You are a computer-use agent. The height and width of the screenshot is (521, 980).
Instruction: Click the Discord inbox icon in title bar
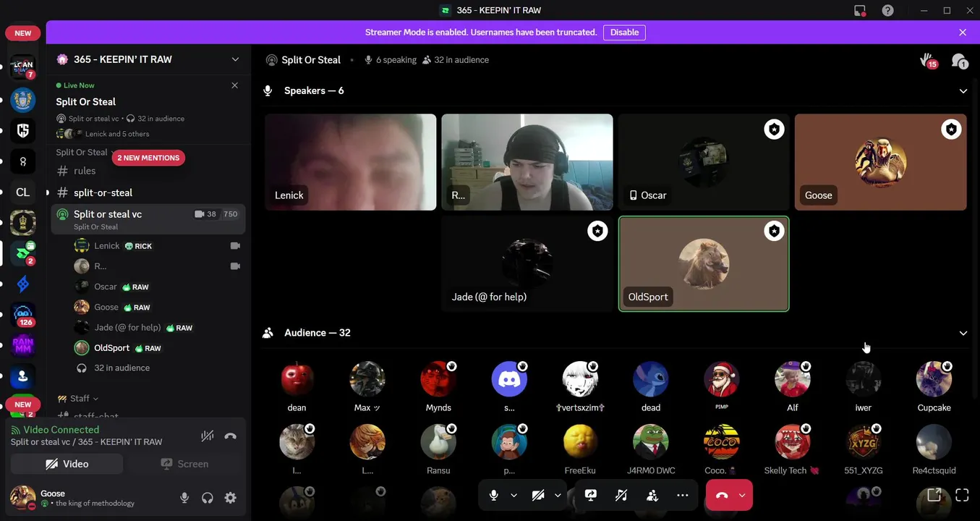[860, 10]
